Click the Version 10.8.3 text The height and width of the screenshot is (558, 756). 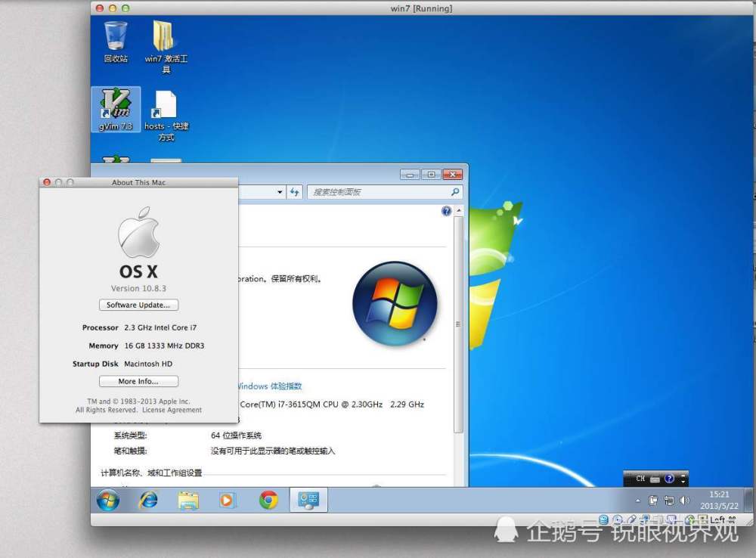(x=138, y=288)
